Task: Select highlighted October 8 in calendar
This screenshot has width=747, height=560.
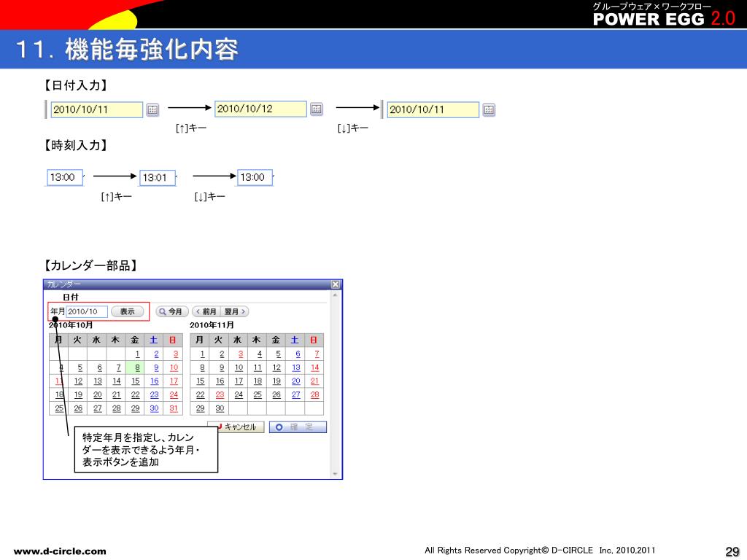Action: pyautogui.click(x=137, y=367)
